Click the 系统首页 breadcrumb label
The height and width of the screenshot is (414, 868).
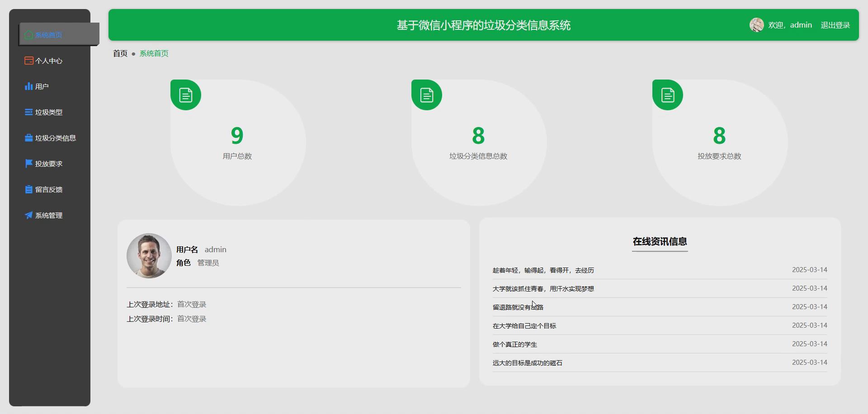pos(154,53)
